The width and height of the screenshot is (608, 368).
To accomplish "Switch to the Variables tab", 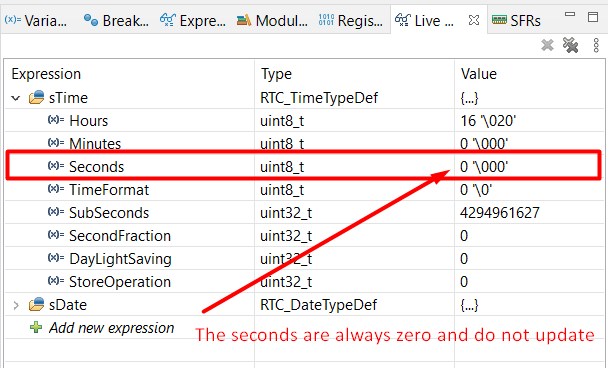I will (36, 21).
